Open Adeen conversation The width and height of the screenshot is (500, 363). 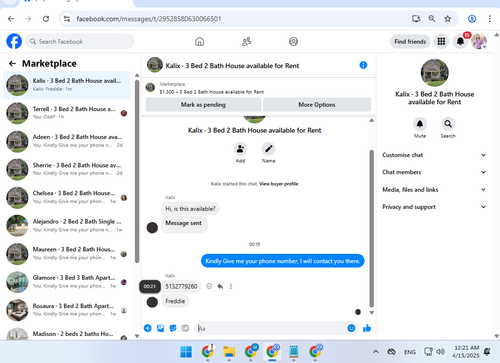pos(67,141)
